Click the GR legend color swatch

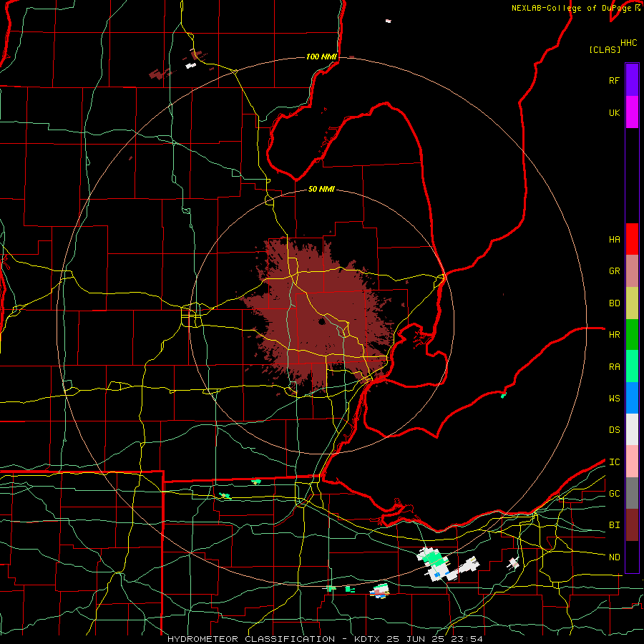click(x=632, y=271)
